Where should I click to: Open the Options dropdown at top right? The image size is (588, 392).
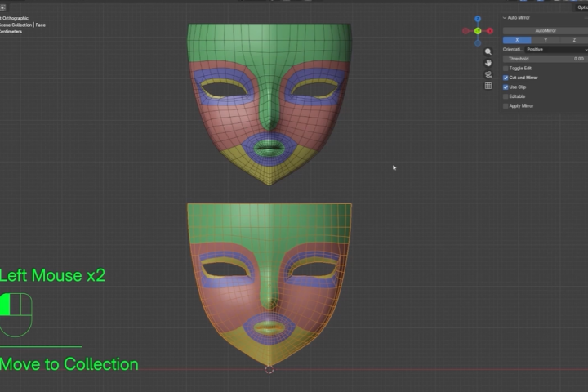tap(581, 7)
